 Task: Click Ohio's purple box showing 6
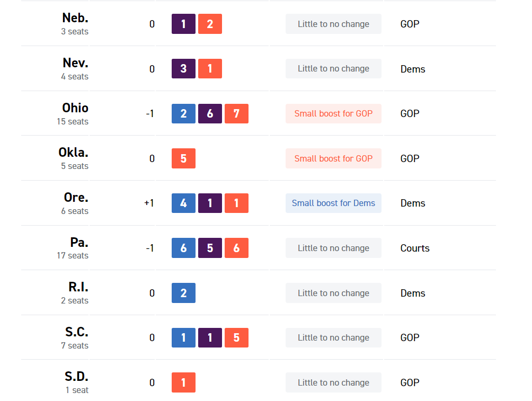click(210, 113)
